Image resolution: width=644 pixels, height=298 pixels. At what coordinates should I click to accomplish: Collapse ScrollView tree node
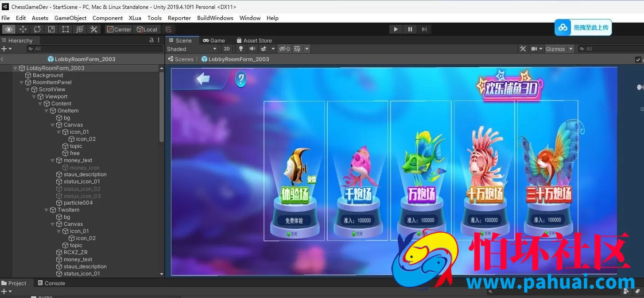[27, 89]
